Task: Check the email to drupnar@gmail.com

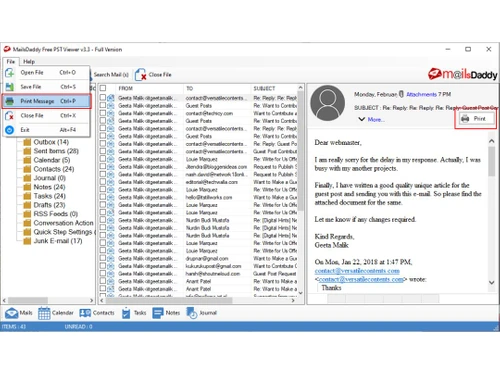Action: click(103, 258)
